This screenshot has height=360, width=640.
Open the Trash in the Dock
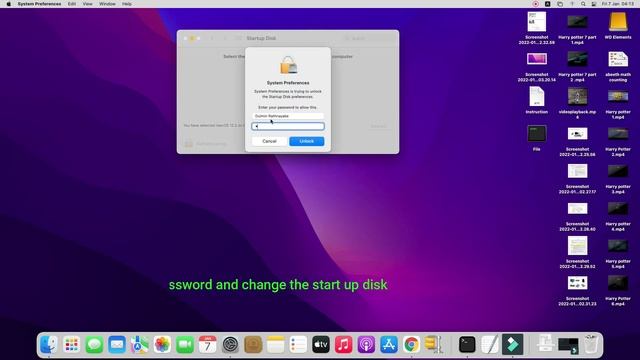[x=591, y=345]
